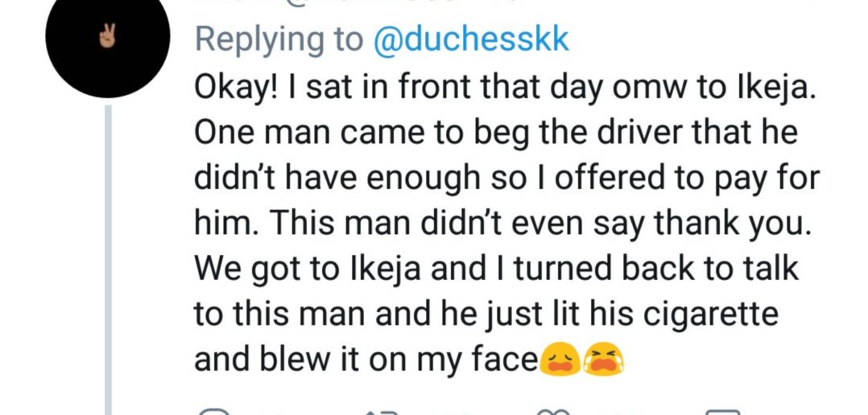Click the peace hand emoji in the avatar

tap(107, 37)
